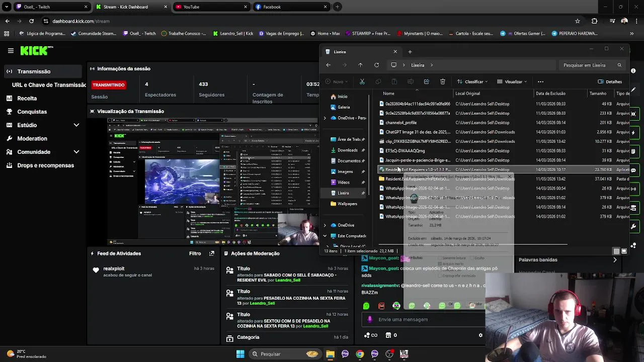Viewport: 644px width, 362px height.
Task: Switch to the YouTube browser tab
Action: point(211,7)
